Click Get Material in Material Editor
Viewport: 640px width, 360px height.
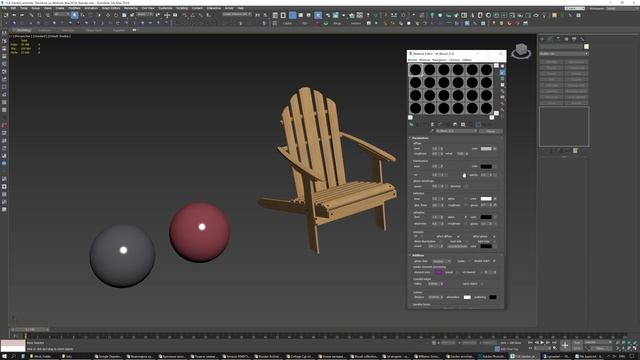pyautogui.click(x=411, y=124)
